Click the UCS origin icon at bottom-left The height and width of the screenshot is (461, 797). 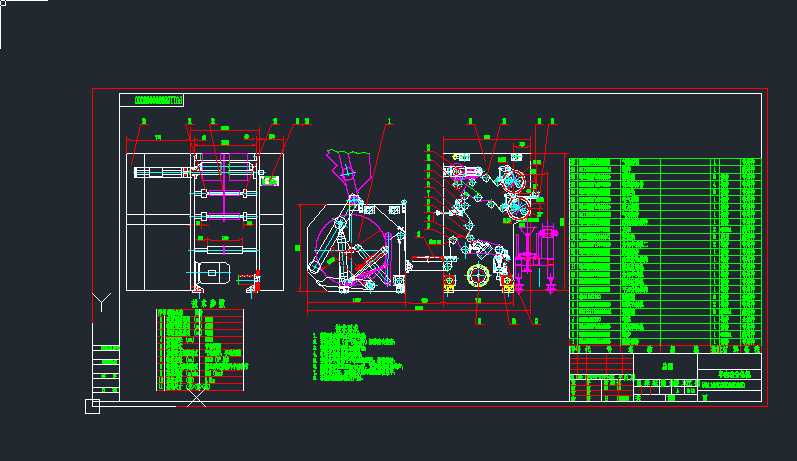click(92, 405)
